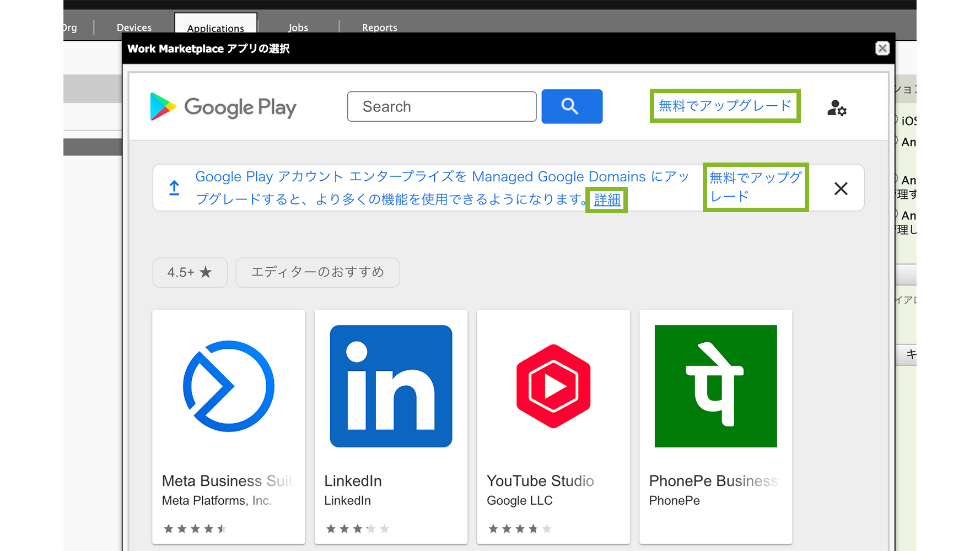Viewport: 980px width, 551px height.
Task: Select the PhonePe Business app icon
Action: tap(715, 386)
